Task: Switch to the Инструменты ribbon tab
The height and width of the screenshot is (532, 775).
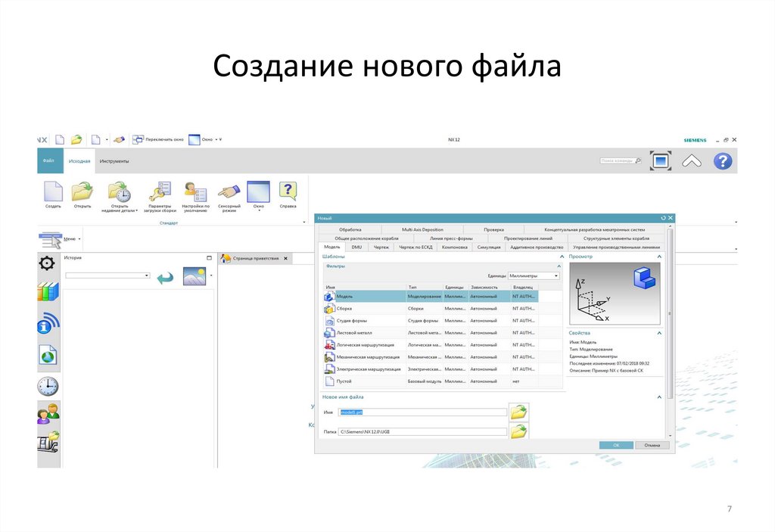Action: point(114,161)
